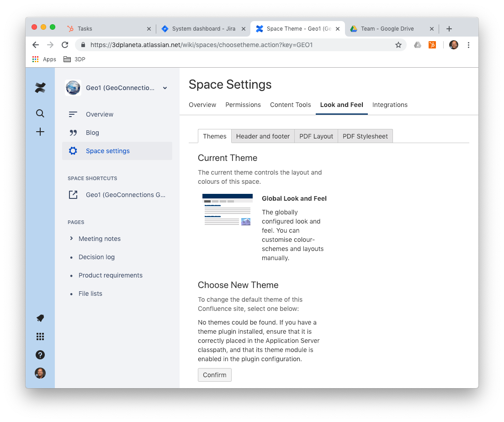
Task: Open the help icon in the sidebar
Action: tap(40, 354)
